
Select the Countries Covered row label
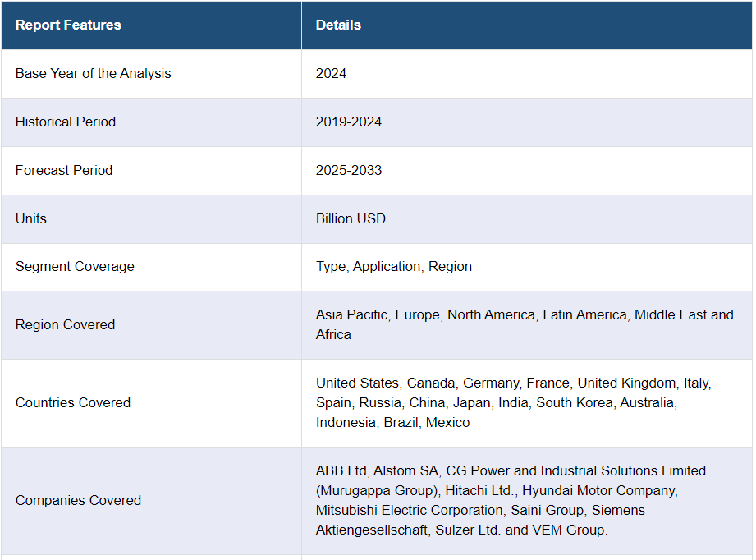pyautogui.click(x=73, y=402)
